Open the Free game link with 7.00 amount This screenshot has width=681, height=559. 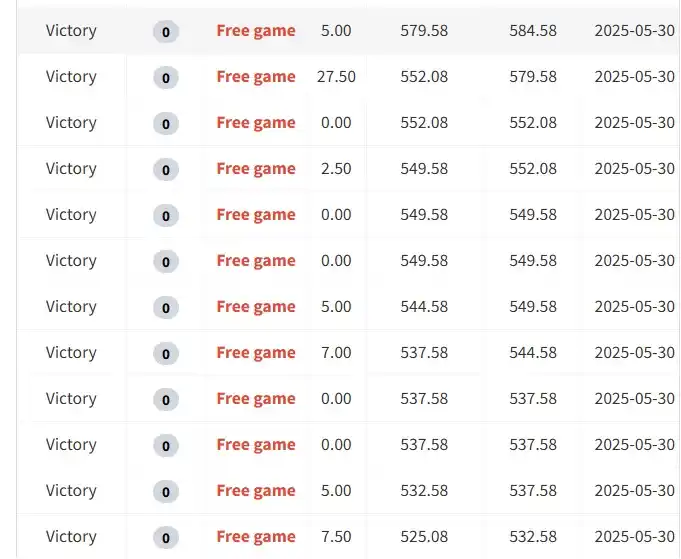pyautogui.click(x=256, y=353)
